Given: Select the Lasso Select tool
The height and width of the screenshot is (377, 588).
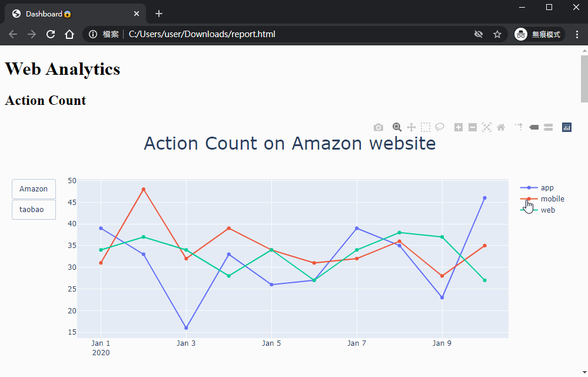Looking at the screenshot, I should 440,128.
